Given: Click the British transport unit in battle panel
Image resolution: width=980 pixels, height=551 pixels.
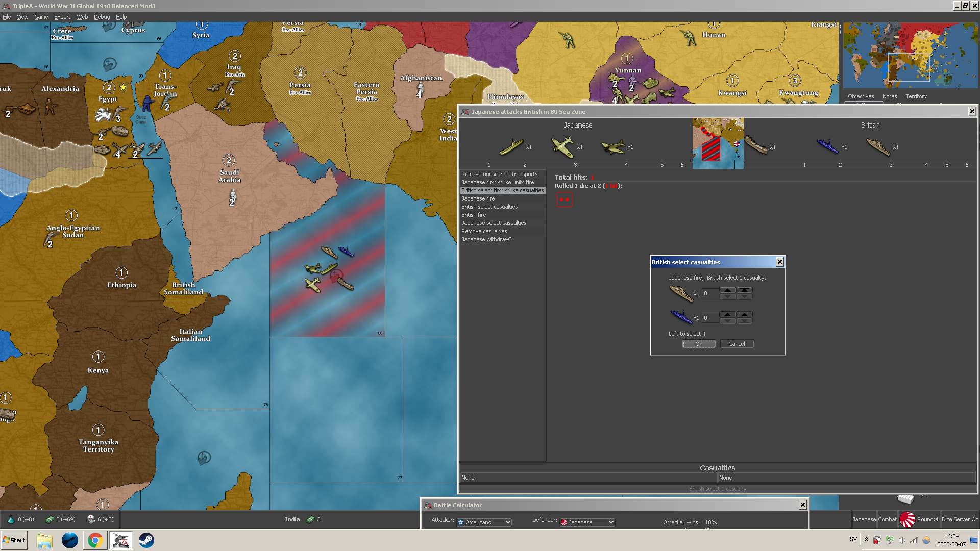Looking at the screenshot, I should tap(756, 145).
